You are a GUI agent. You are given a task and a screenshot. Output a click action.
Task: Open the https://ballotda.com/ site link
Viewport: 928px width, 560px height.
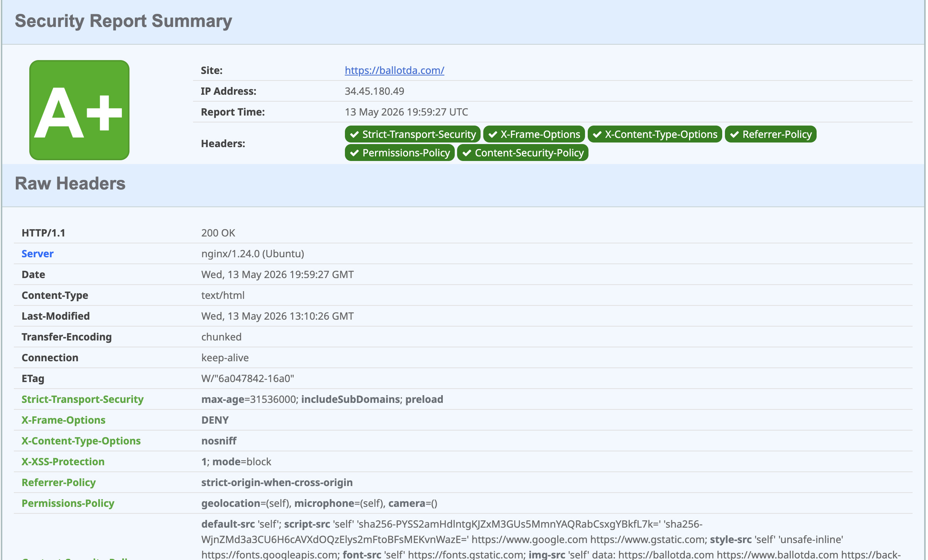coord(394,70)
